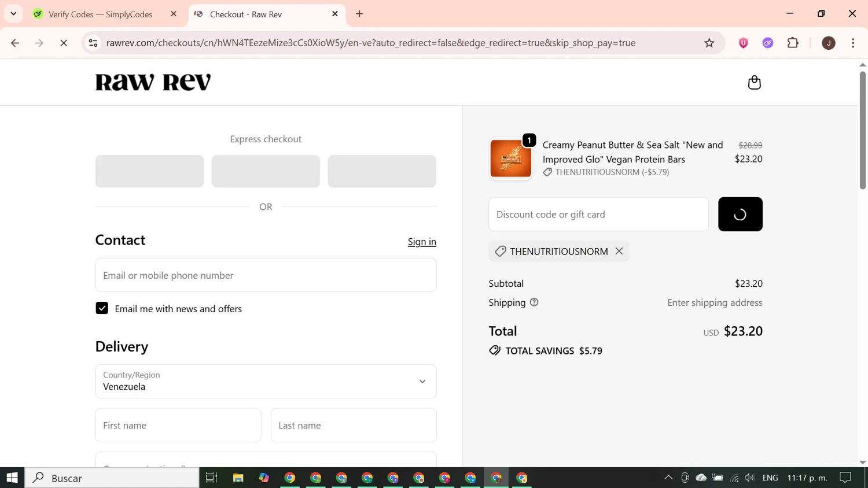The width and height of the screenshot is (868, 488).
Task: Expand the Country/Region dropdown
Action: [x=266, y=381]
